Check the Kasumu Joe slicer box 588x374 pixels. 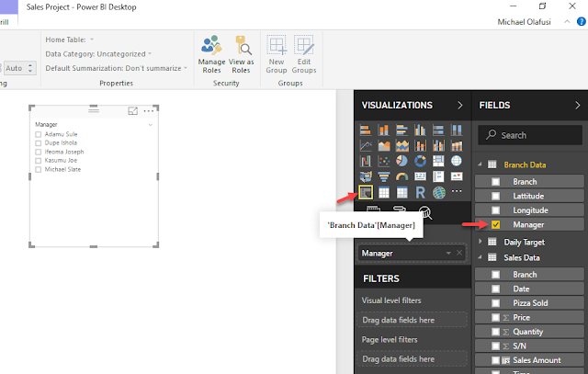39,161
